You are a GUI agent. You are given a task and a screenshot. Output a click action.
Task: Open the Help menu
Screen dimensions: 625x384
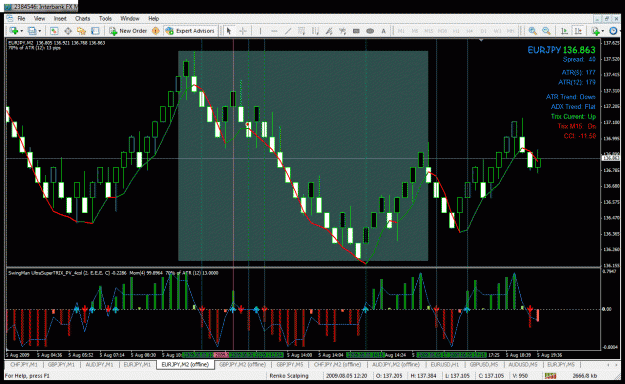click(x=153, y=18)
